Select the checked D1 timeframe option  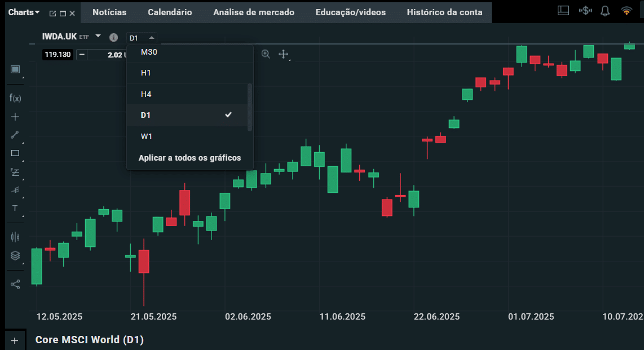(188, 116)
